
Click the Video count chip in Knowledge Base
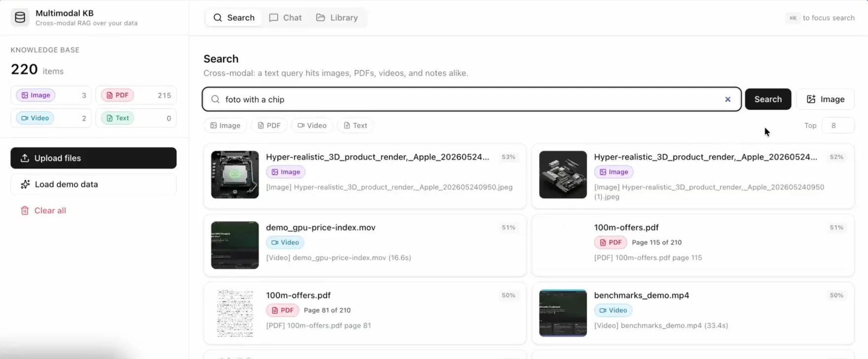point(51,118)
